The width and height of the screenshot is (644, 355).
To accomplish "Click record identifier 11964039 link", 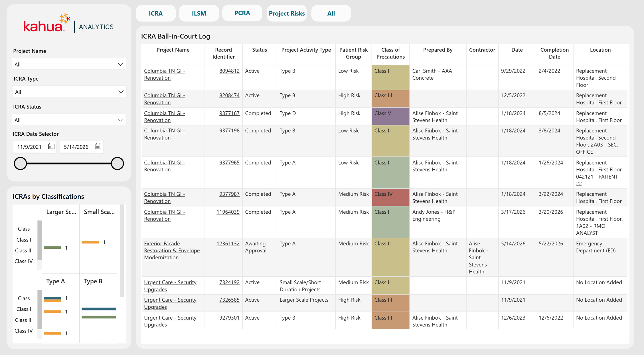I will pyautogui.click(x=228, y=212).
